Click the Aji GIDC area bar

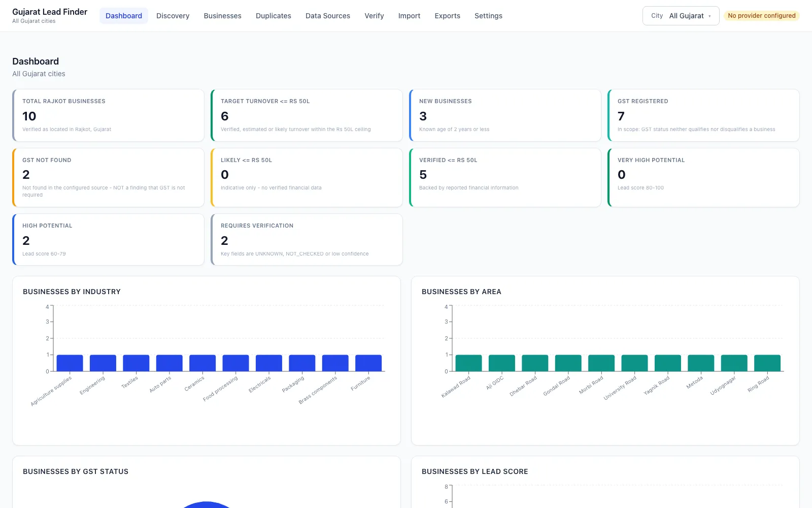(502, 363)
